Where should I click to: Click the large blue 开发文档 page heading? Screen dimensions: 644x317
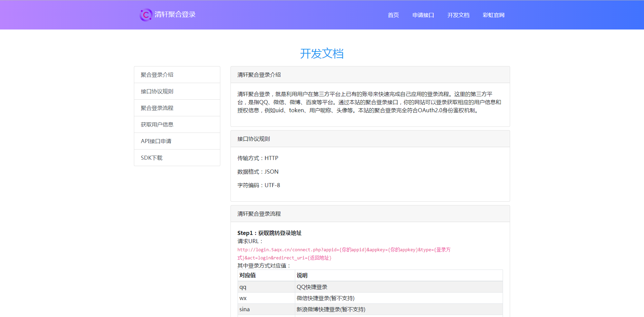tap(322, 54)
